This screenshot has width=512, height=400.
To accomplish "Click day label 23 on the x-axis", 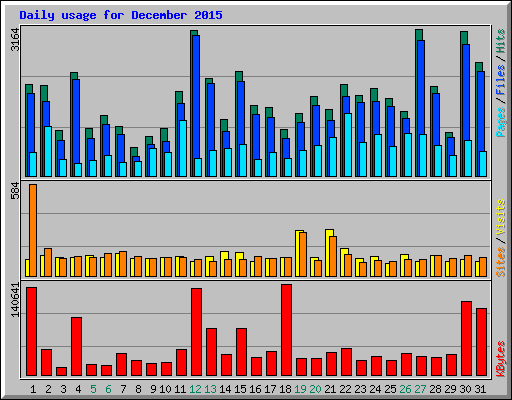I will pos(360,389).
